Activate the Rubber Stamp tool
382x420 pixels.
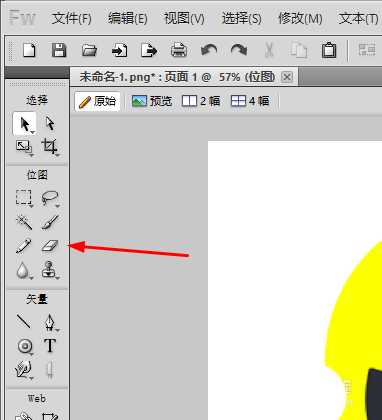[50, 270]
